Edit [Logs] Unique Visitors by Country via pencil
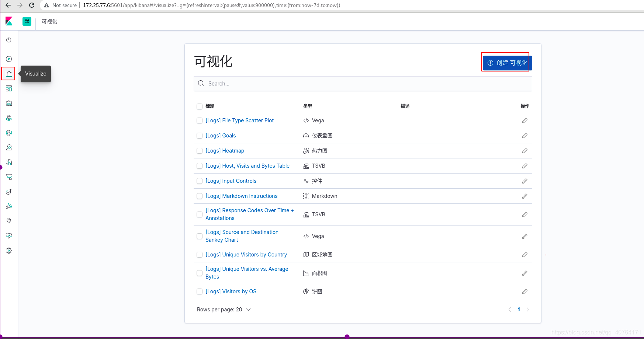644x339 pixels. pos(524,255)
